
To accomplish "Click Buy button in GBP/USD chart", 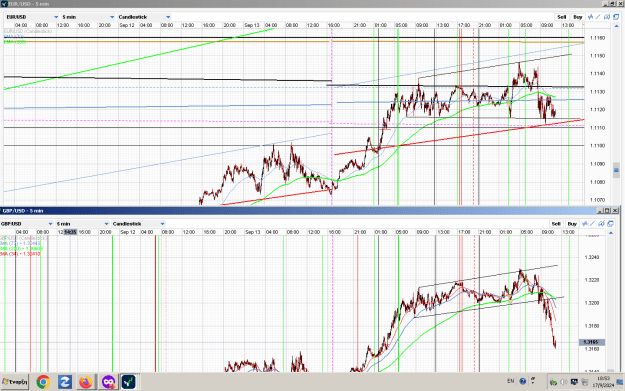I will point(572,224).
